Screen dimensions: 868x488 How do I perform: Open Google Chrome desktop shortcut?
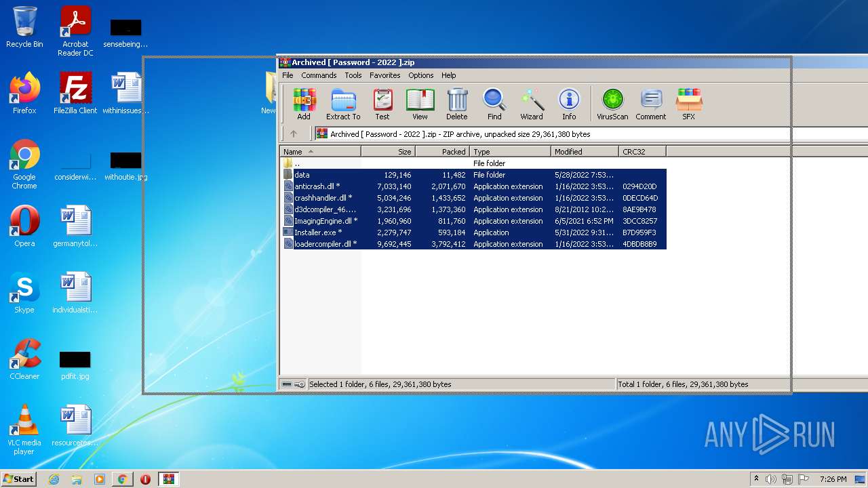coord(24,164)
